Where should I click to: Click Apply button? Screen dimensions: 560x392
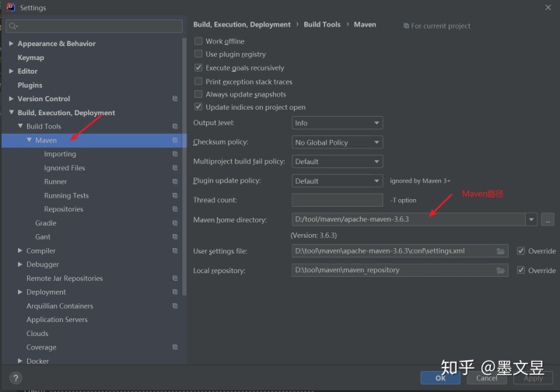pos(534,378)
